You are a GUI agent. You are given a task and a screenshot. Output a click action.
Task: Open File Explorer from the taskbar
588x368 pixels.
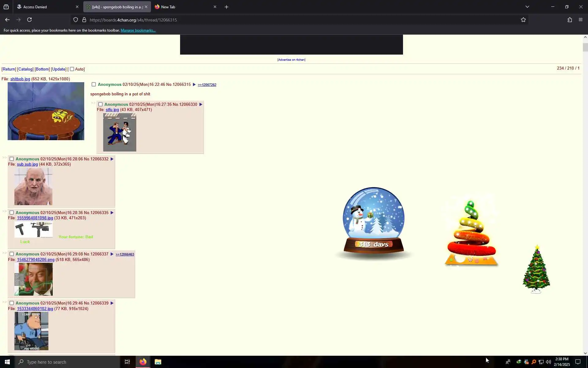158,362
